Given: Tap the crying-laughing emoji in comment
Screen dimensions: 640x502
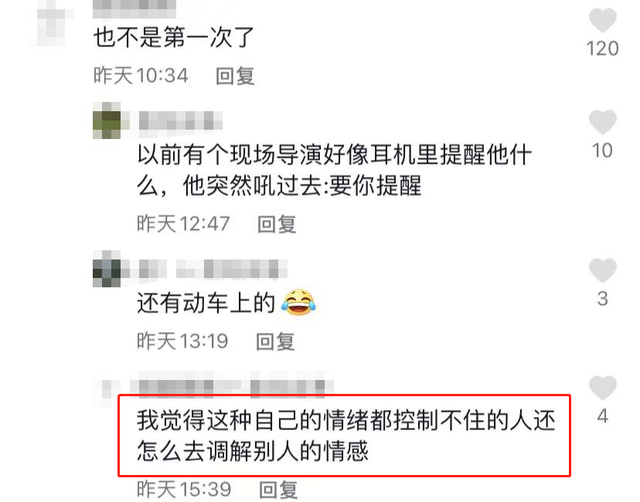Looking at the screenshot, I should [x=299, y=302].
